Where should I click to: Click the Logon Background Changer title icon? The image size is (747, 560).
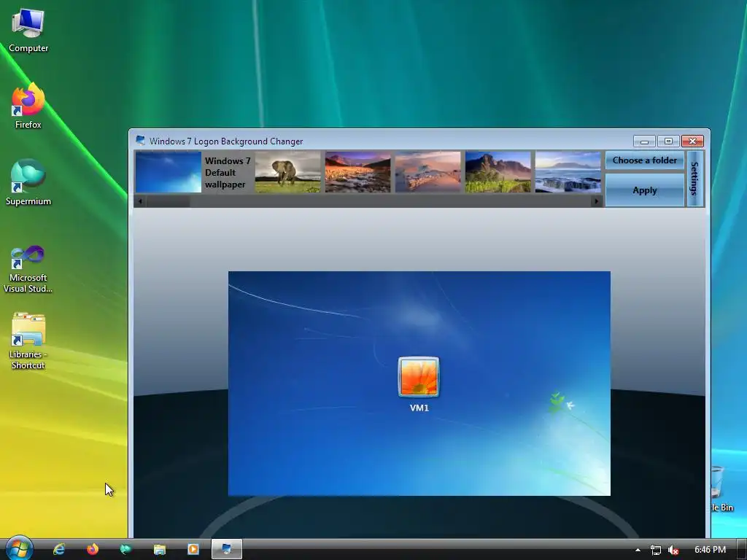(140, 140)
